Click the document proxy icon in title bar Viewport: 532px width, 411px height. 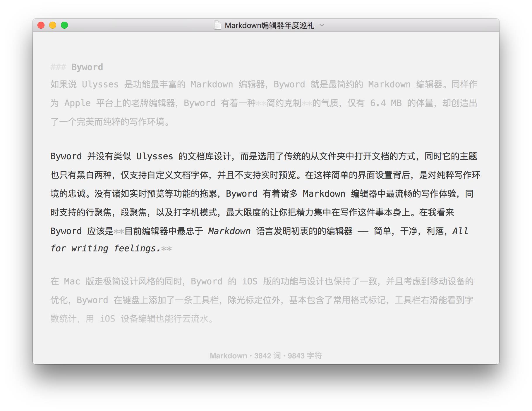217,25
